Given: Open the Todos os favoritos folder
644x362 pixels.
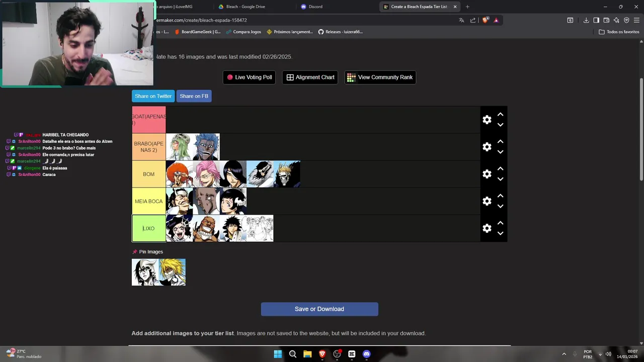Looking at the screenshot, I should pyautogui.click(x=619, y=32).
